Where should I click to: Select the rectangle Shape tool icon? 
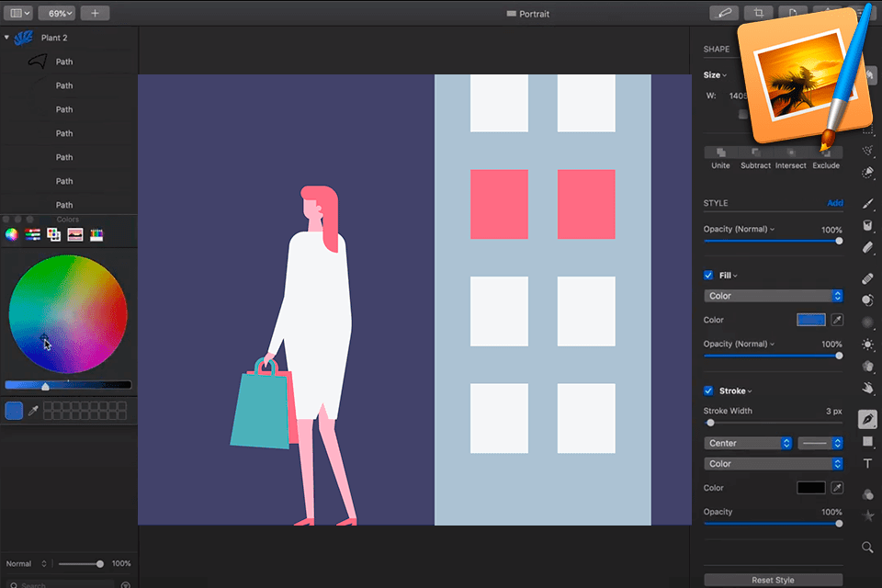pos(867,441)
